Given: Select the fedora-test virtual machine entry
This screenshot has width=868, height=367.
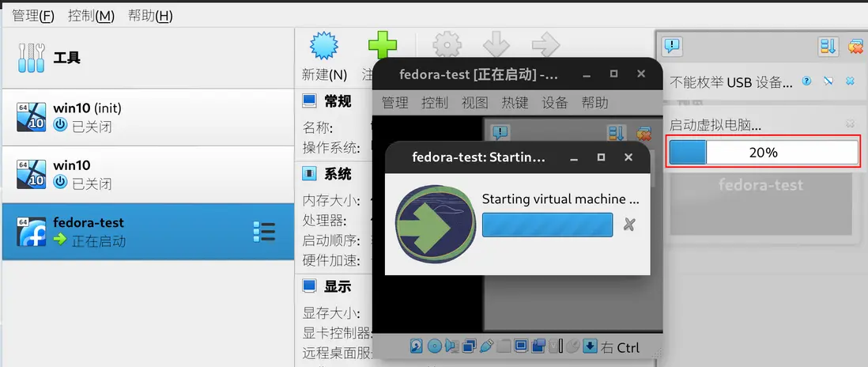Looking at the screenshot, I should (x=149, y=232).
